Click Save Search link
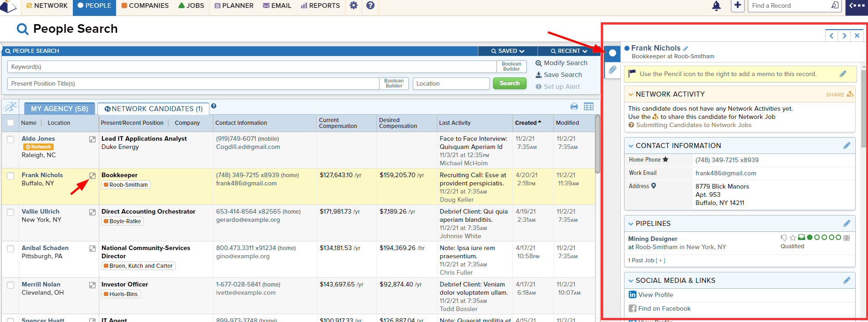 click(558, 75)
